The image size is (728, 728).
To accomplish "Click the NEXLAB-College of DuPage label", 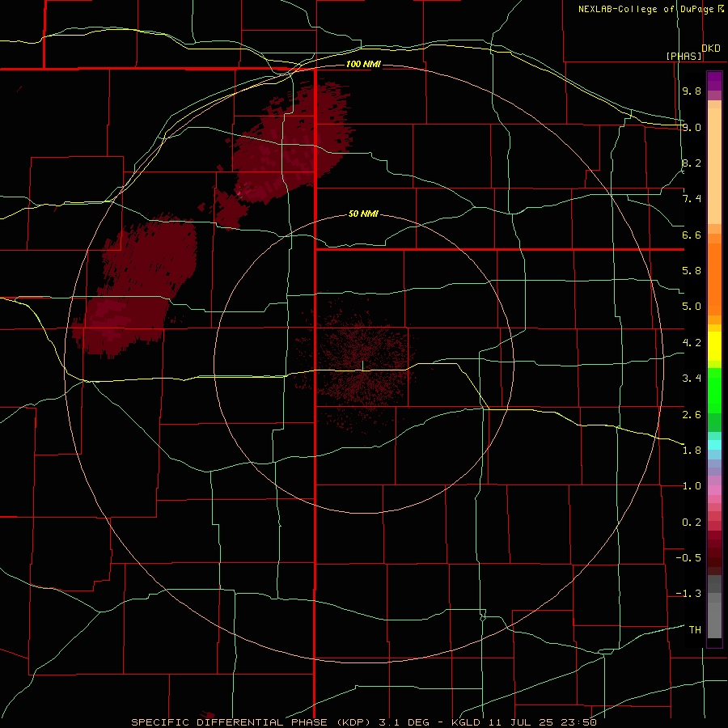I will 646,9.
